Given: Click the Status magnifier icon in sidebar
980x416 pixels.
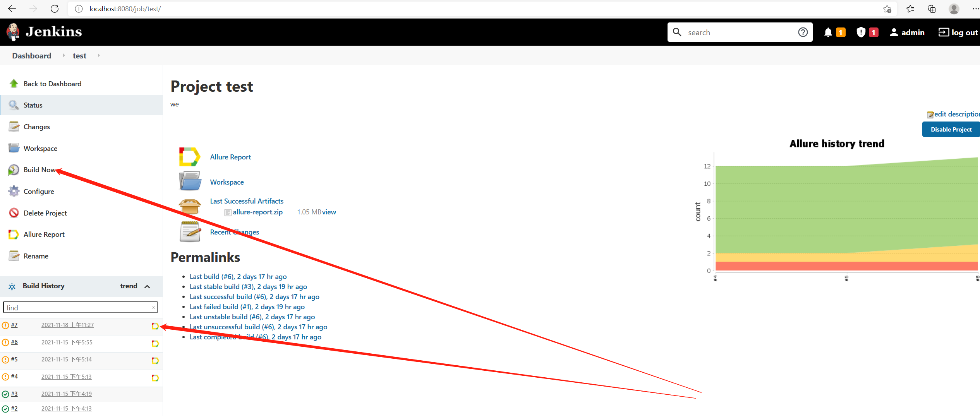Looking at the screenshot, I should click(x=14, y=105).
